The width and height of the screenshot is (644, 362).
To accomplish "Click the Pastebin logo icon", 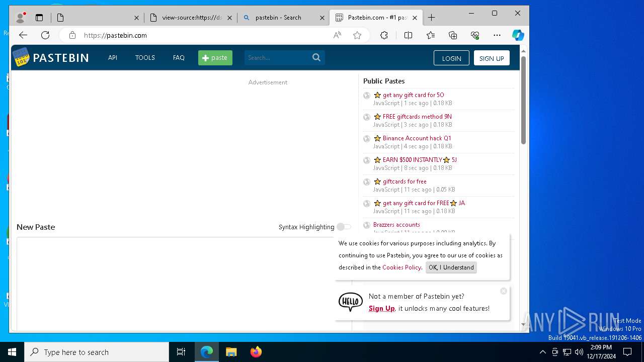I will click(21, 57).
